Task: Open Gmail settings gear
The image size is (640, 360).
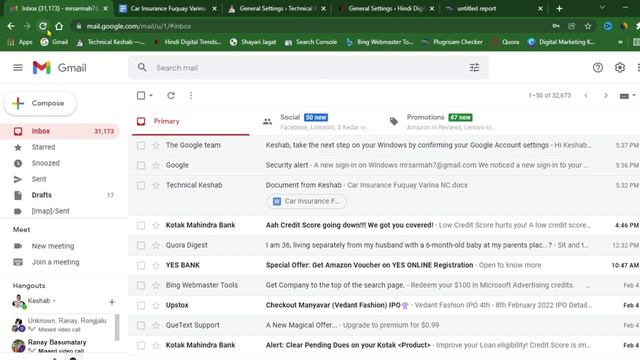Action: (620, 68)
